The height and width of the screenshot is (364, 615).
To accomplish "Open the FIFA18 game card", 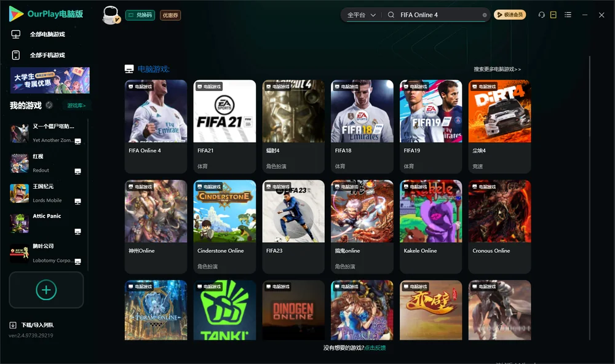I will coord(362,126).
